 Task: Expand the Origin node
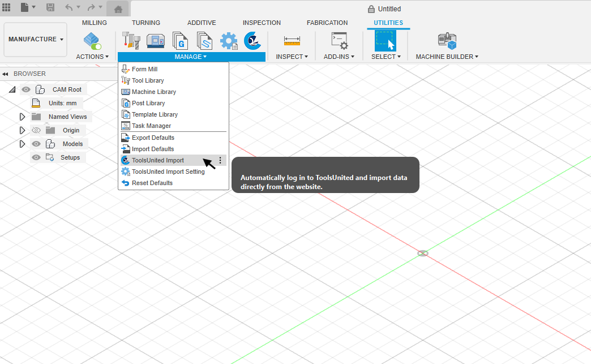click(x=22, y=130)
